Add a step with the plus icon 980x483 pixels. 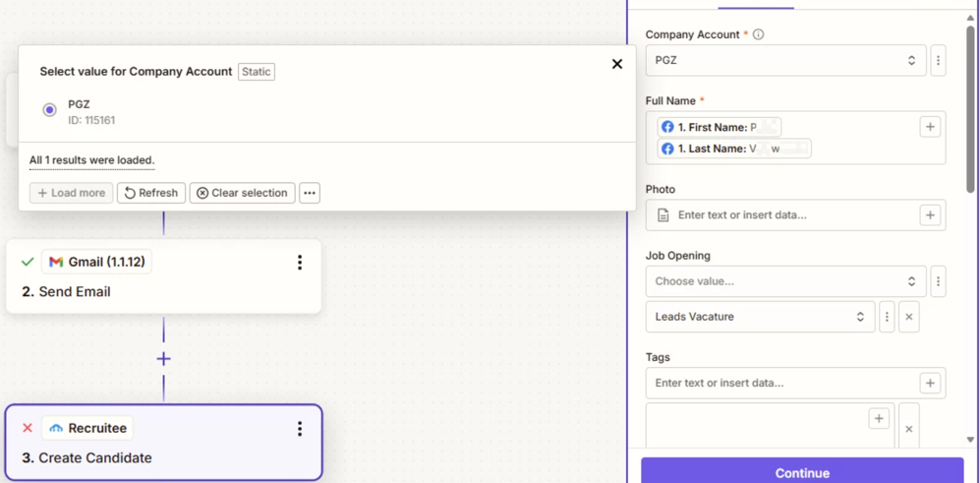pos(163,359)
